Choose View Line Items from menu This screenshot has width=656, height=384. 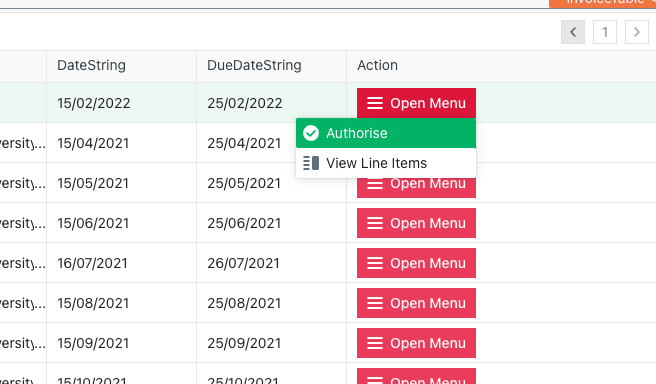point(386,163)
